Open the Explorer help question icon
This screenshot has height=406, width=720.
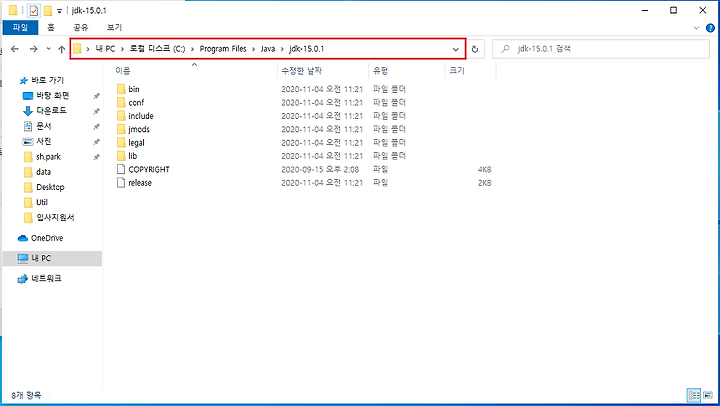click(x=710, y=28)
